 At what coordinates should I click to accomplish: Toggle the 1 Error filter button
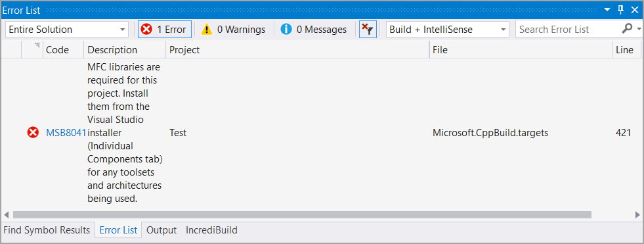tap(165, 29)
